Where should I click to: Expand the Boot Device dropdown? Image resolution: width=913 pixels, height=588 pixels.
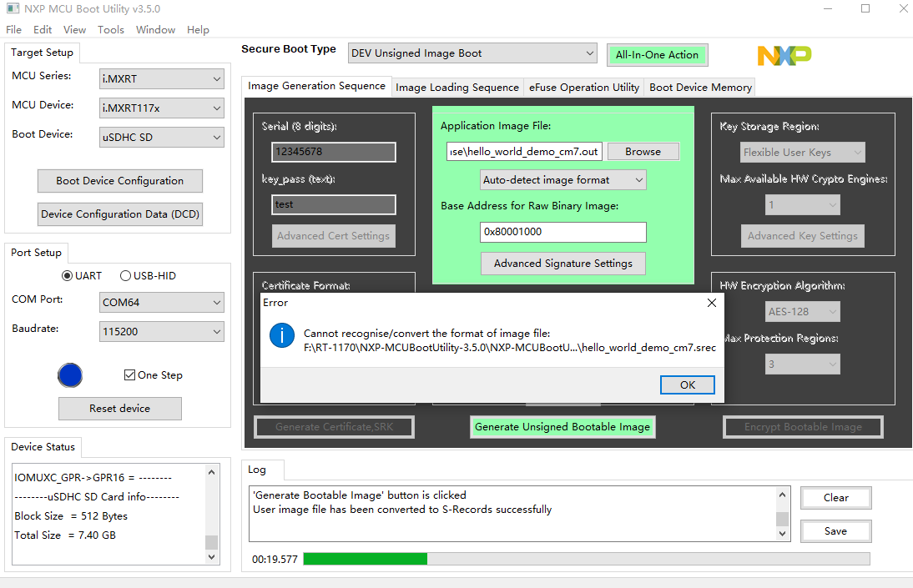pyautogui.click(x=162, y=138)
